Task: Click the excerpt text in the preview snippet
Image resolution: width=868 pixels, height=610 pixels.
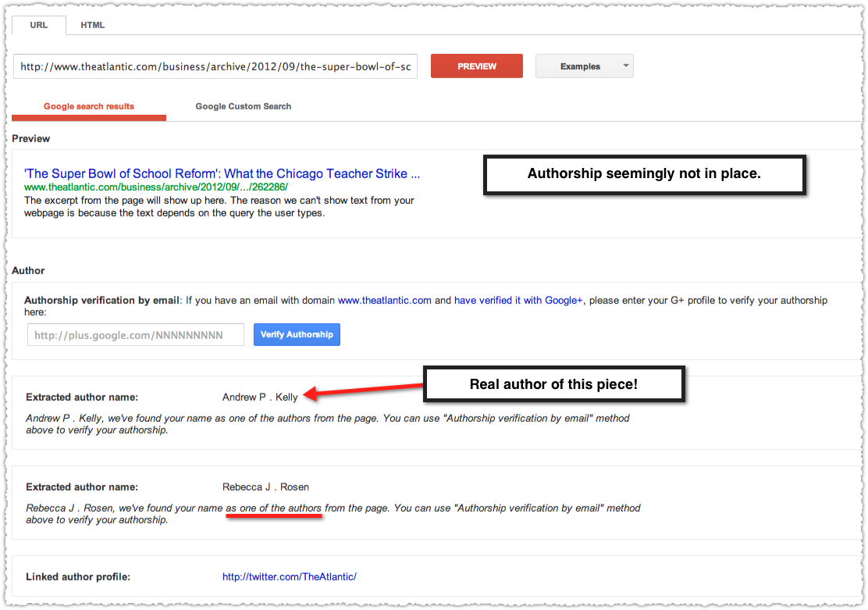Action: coord(219,207)
